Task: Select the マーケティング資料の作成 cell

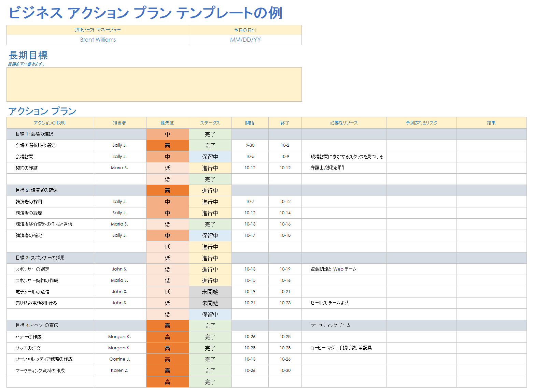Action: pos(50,371)
